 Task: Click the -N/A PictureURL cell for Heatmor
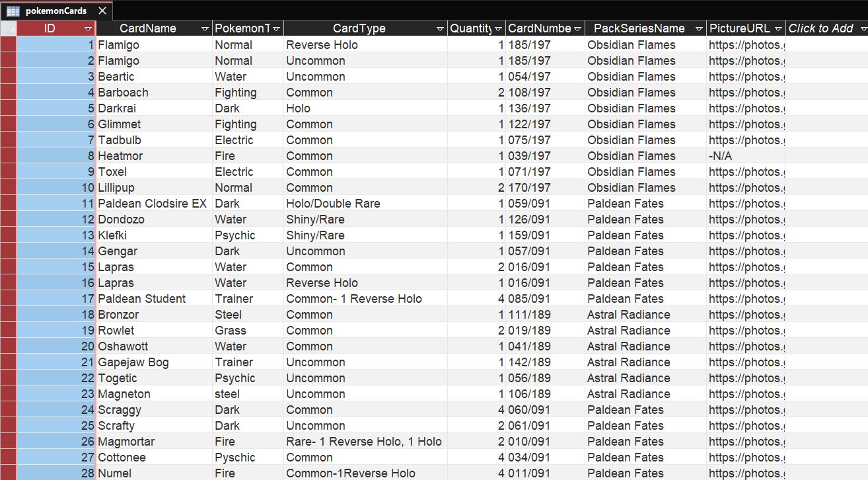[745, 156]
